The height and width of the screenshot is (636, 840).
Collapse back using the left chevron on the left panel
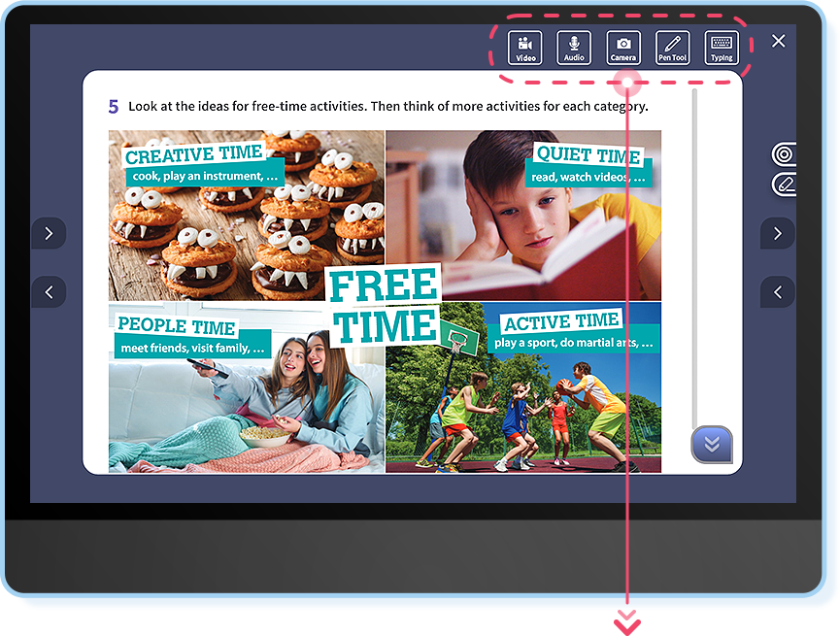click(49, 291)
